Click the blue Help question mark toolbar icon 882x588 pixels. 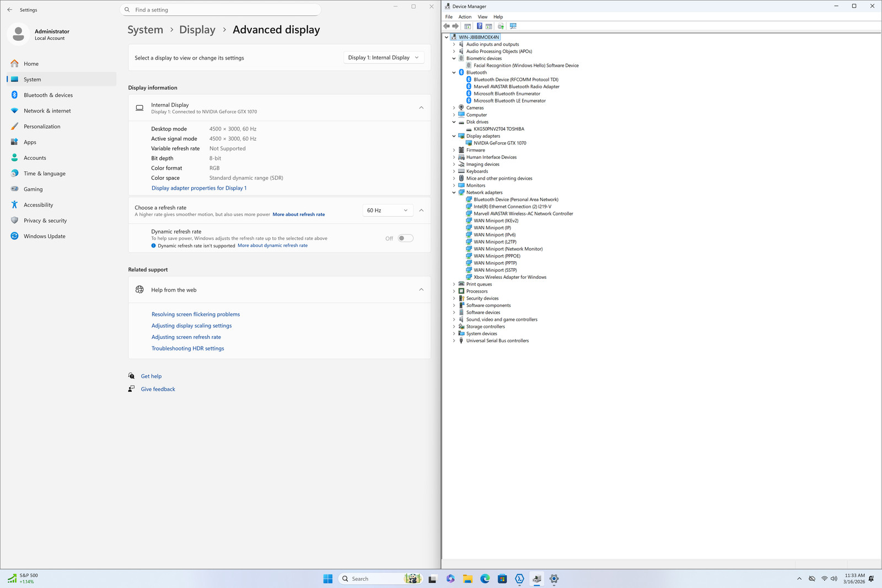click(480, 26)
